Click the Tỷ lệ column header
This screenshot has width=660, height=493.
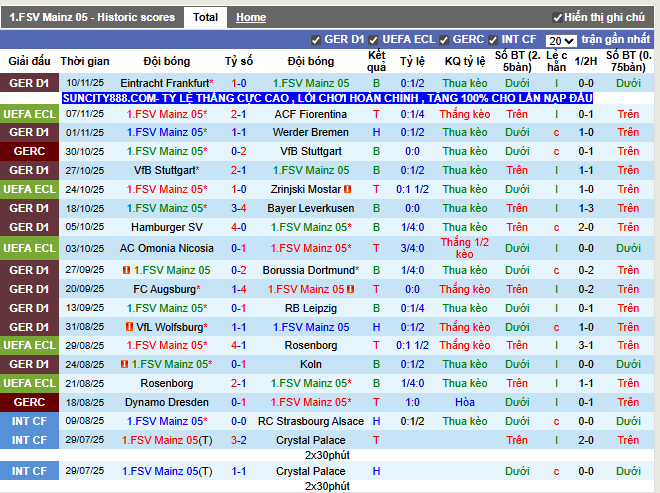[x=412, y=61]
